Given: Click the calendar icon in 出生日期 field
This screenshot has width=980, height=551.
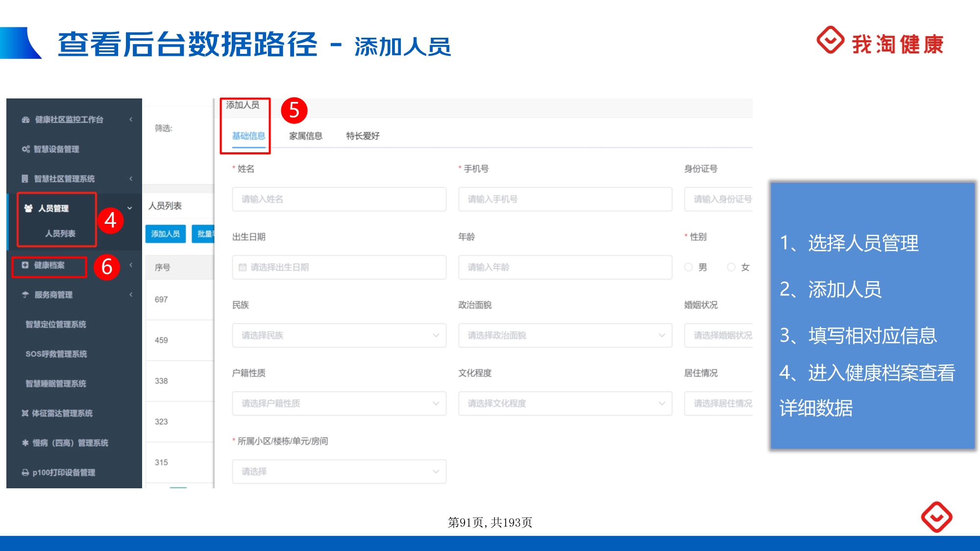Looking at the screenshot, I should coord(243,267).
